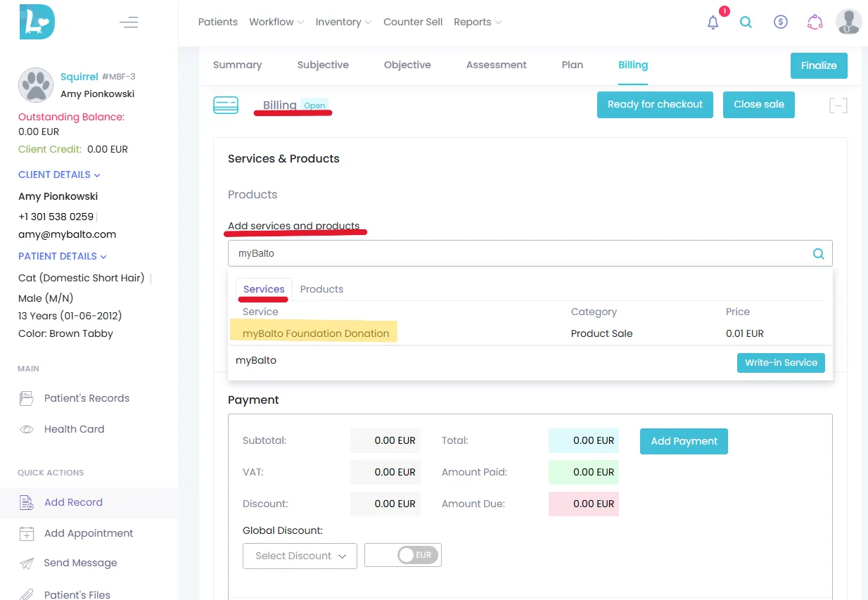Click the Write-in Service button

click(781, 362)
